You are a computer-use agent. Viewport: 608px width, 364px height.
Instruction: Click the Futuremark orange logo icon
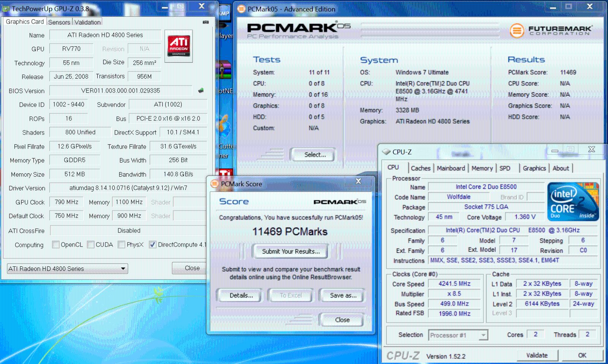tap(516, 31)
